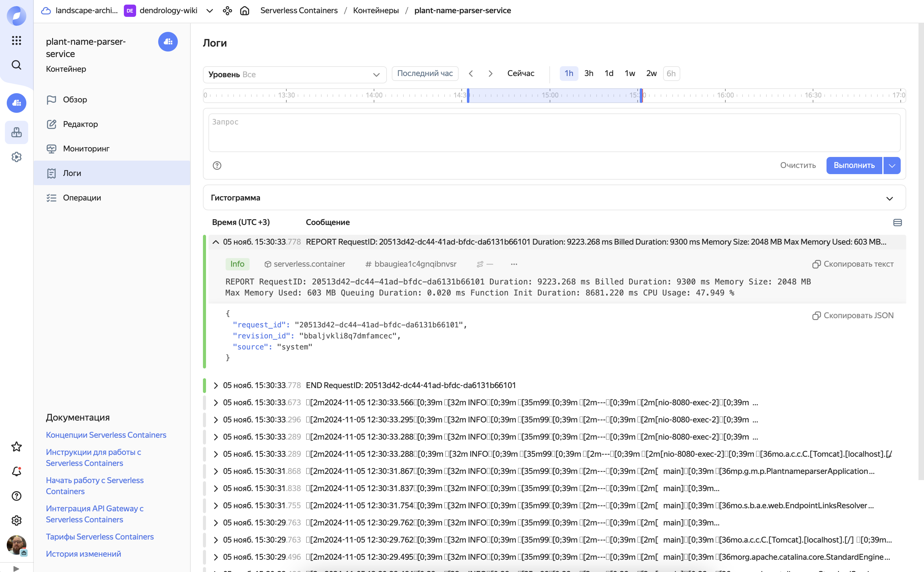Open Serverless Containers service icon in rail
The height and width of the screenshot is (572, 924).
pos(16,103)
